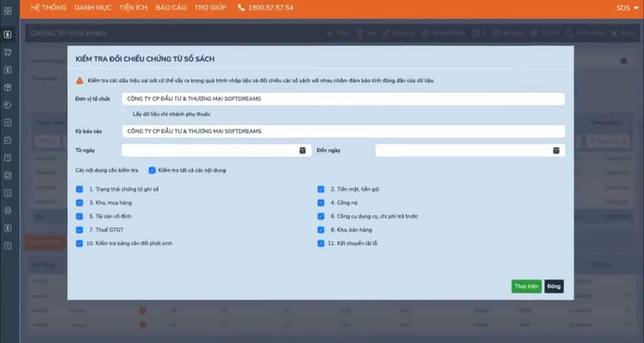Image resolution: width=644 pixels, height=343 pixels.
Task: Open the apps grid icon in sidebar
Action: [8, 11]
